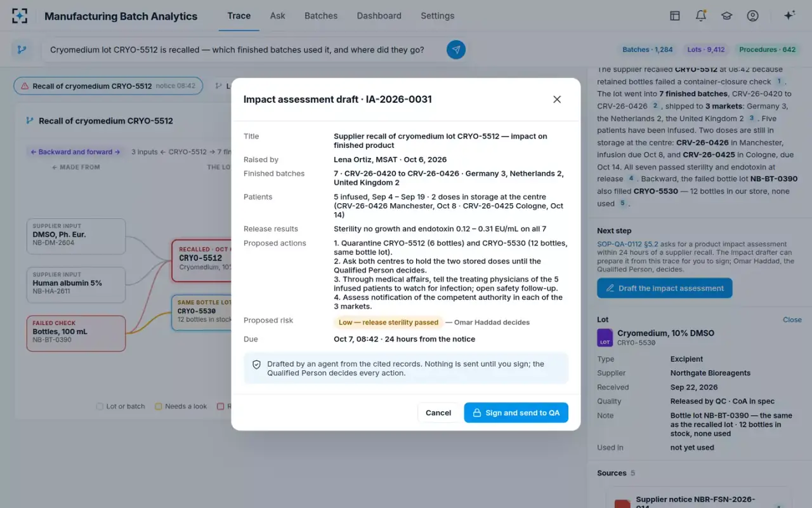
Task: Click Sign and send to QA
Action: [x=516, y=413]
